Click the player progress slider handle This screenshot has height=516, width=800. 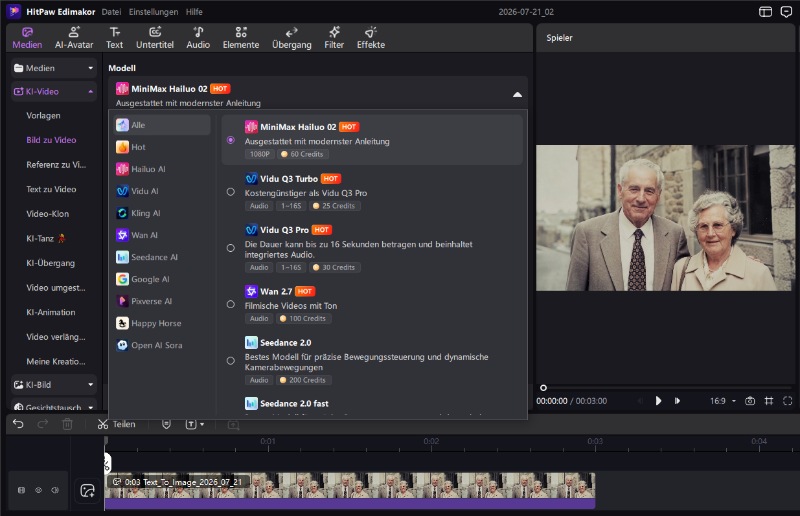pos(543,388)
